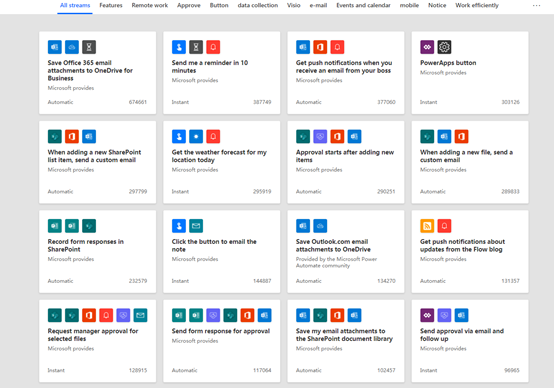Click the orange RSS icon on Flow blog card
This screenshot has height=388, width=554.
(x=427, y=226)
